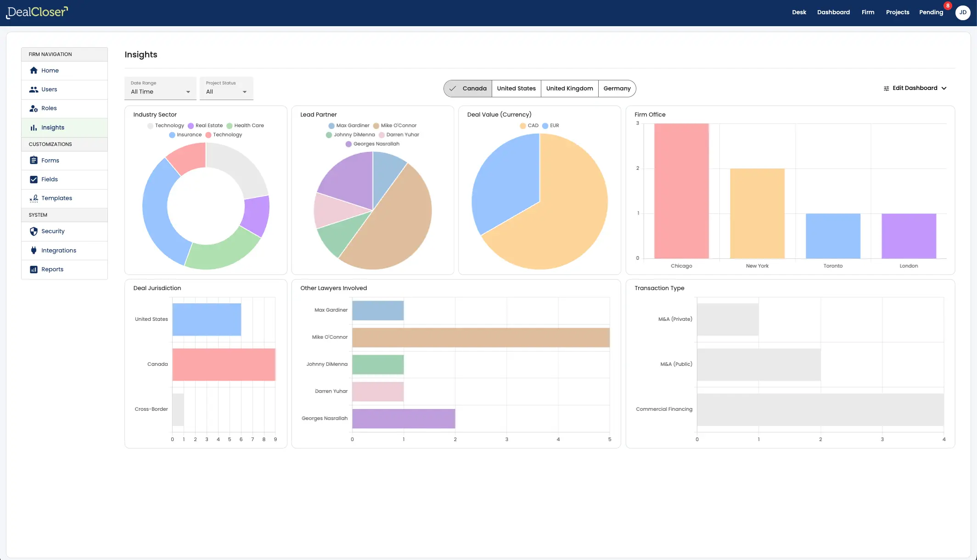Screen dimensions: 977x560
Task: Deselect the Canada filter chip
Action: 468,89
